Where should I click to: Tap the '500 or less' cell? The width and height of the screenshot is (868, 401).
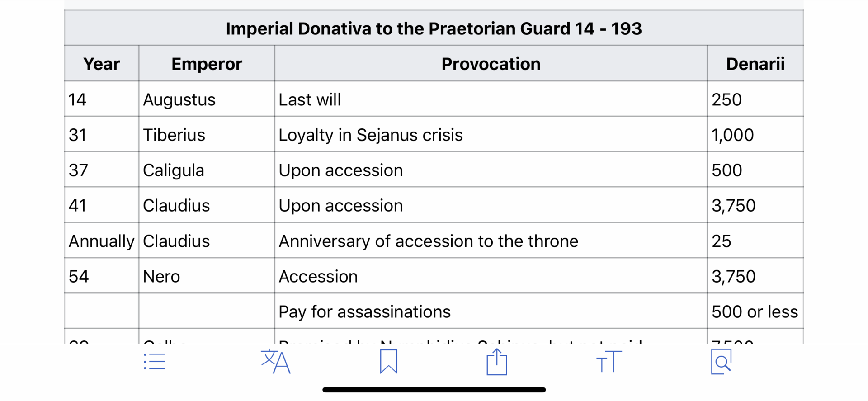click(755, 311)
